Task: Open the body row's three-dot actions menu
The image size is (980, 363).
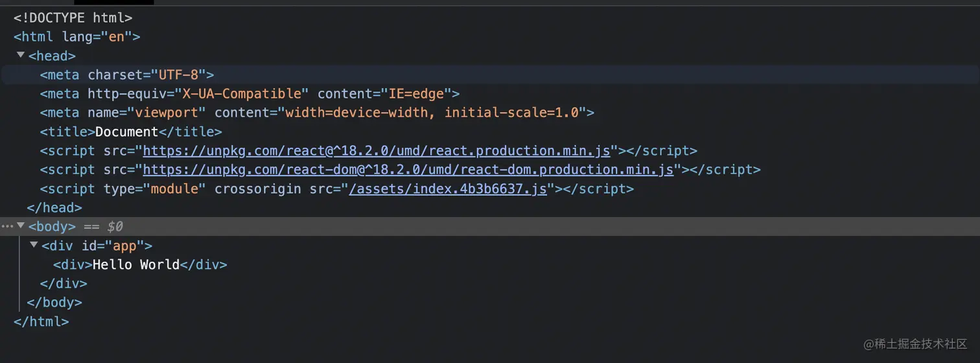Action: coord(7,226)
